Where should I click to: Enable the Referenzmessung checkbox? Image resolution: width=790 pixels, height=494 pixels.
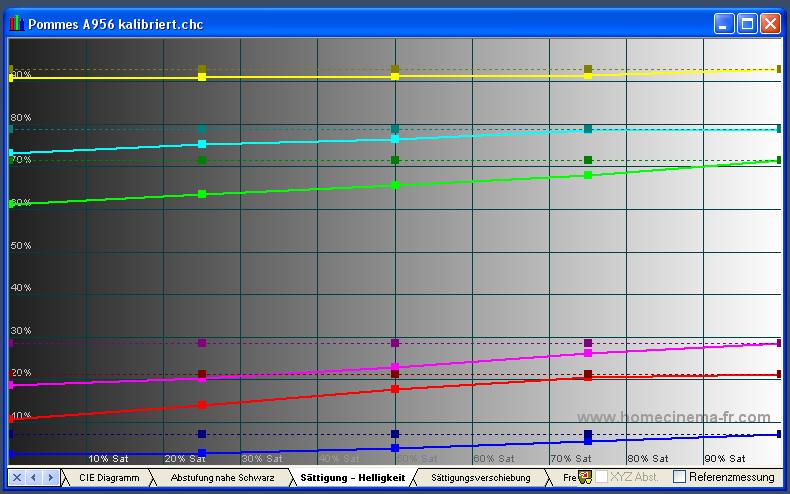[x=680, y=478]
